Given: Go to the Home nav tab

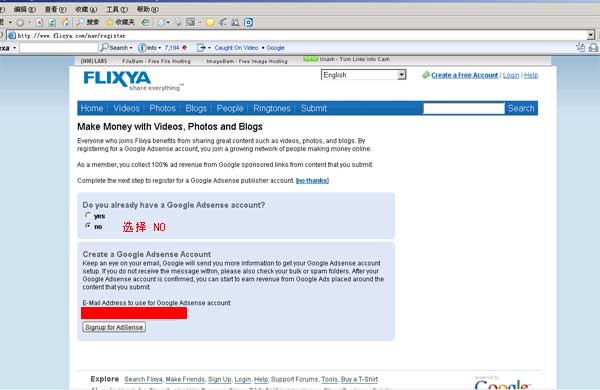Looking at the screenshot, I should click(92, 108).
